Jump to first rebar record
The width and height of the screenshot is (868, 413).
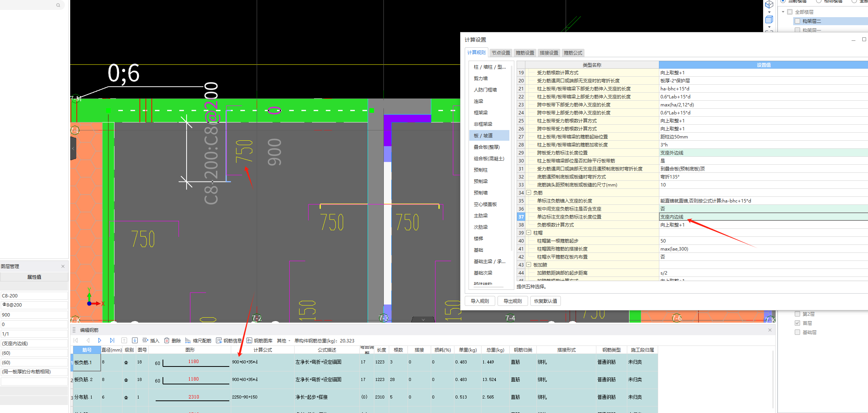point(76,341)
